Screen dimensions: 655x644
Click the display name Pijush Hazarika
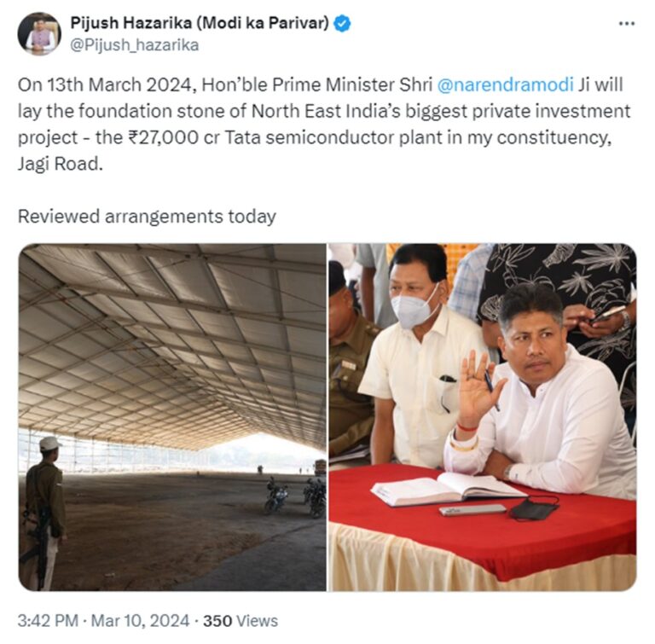click(130, 23)
